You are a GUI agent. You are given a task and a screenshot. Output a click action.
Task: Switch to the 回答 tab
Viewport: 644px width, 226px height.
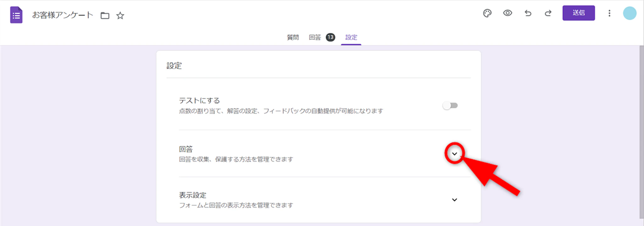pyautogui.click(x=315, y=37)
